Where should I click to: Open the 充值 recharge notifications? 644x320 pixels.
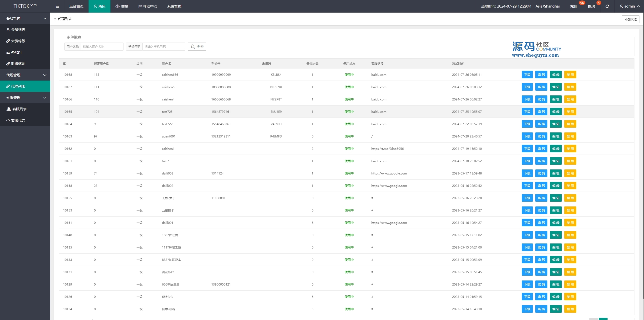[x=574, y=6]
